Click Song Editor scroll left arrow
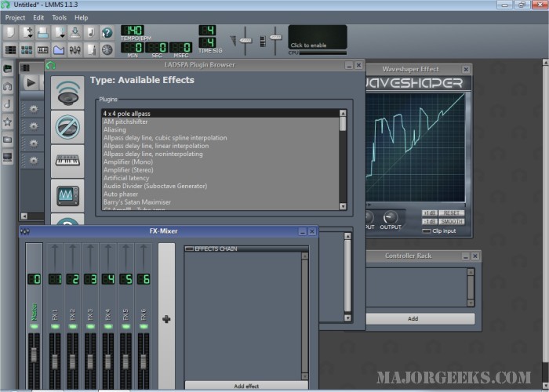The width and height of the screenshot is (549, 392). (x=24, y=216)
